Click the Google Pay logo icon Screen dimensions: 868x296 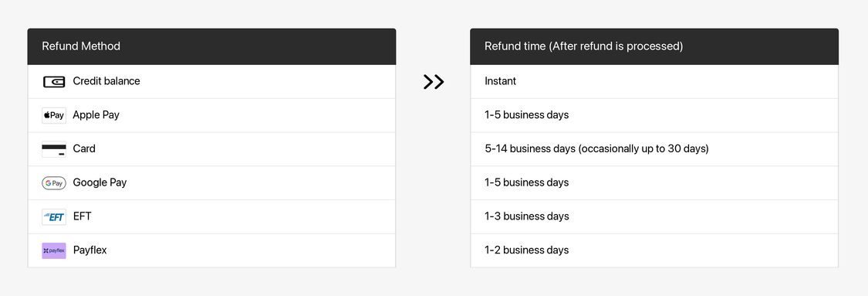coord(54,183)
